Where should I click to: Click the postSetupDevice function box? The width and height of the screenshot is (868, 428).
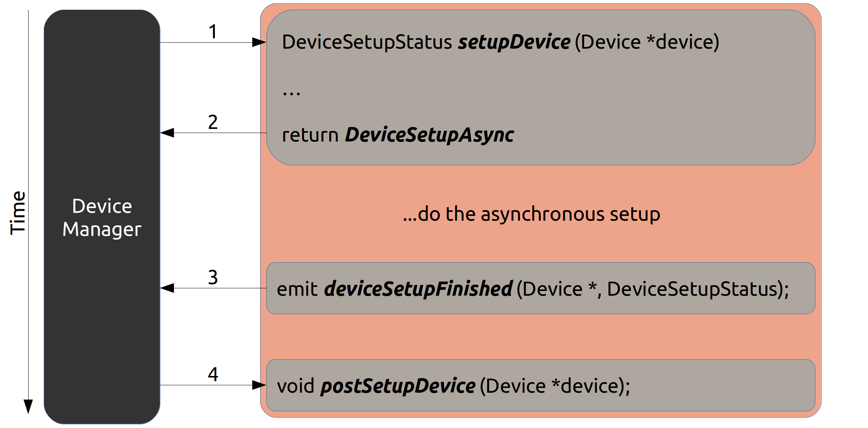541,385
